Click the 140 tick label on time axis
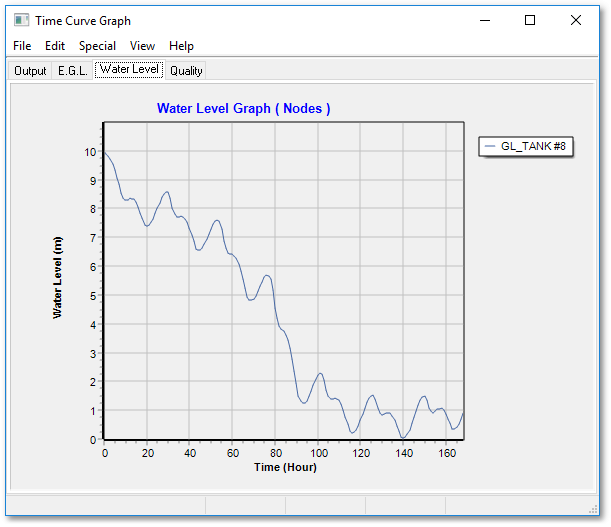This screenshot has width=611, height=527. 404,453
